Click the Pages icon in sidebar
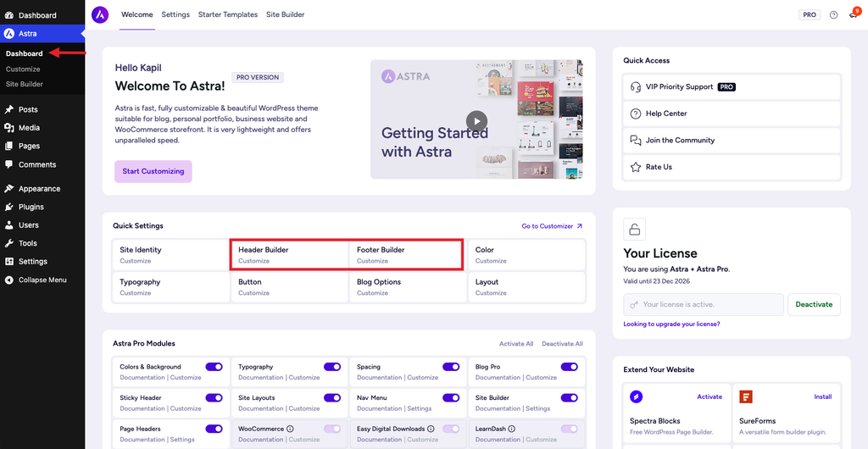This screenshot has width=868, height=449. coord(8,146)
